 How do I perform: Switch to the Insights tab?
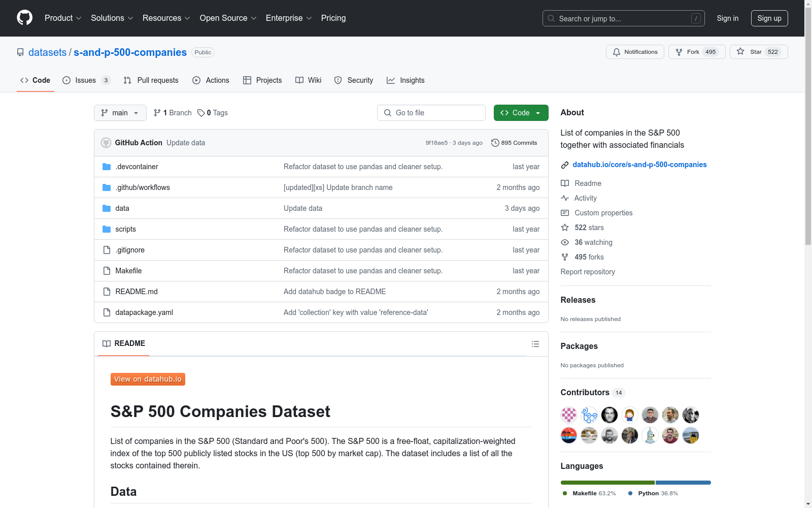click(x=405, y=80)
